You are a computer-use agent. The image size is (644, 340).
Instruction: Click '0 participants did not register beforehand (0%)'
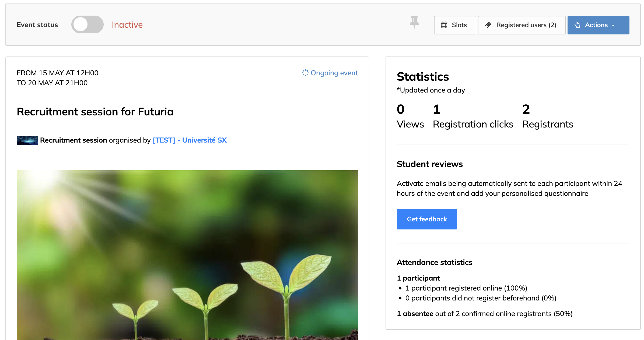coord(481,298)
